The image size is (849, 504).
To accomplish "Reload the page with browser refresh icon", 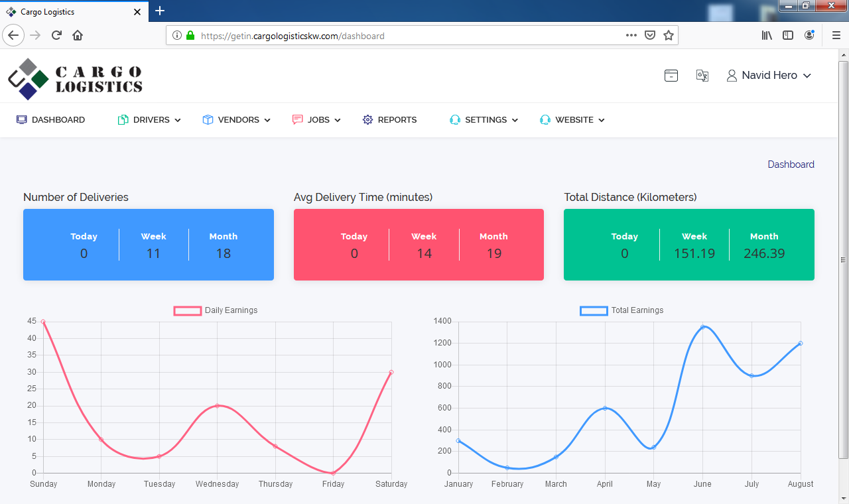I will click(57, 36).
